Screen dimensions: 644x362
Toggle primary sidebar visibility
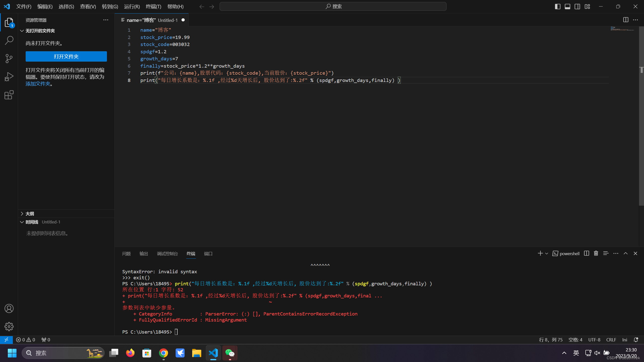557,7
